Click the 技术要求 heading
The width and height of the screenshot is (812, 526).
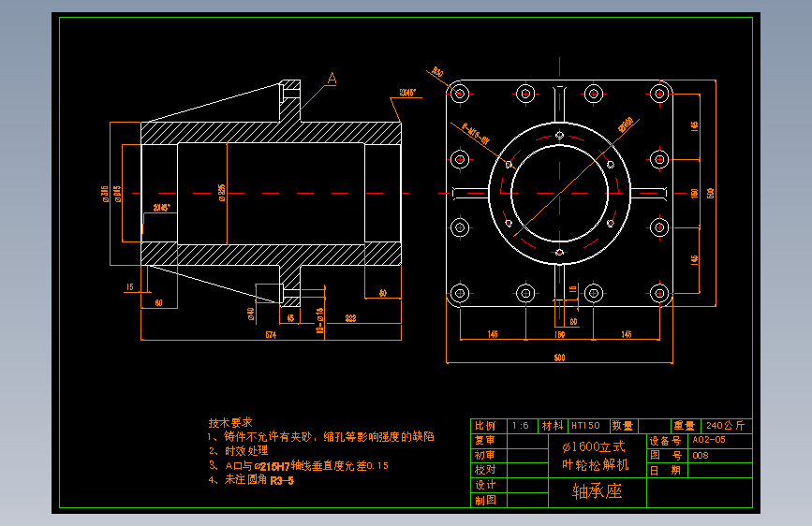pos(230,422)
